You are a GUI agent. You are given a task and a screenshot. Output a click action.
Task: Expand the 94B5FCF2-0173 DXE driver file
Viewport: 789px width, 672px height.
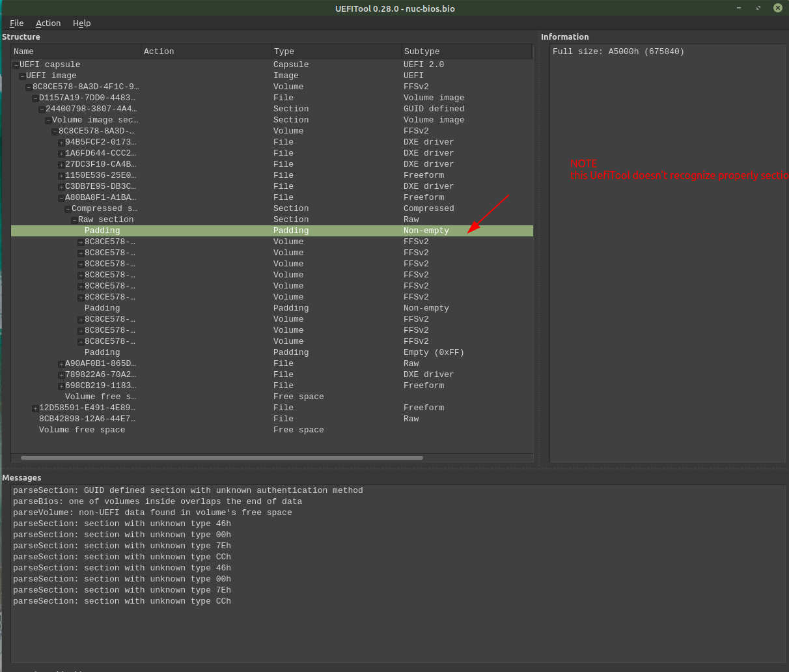[61, 143]
